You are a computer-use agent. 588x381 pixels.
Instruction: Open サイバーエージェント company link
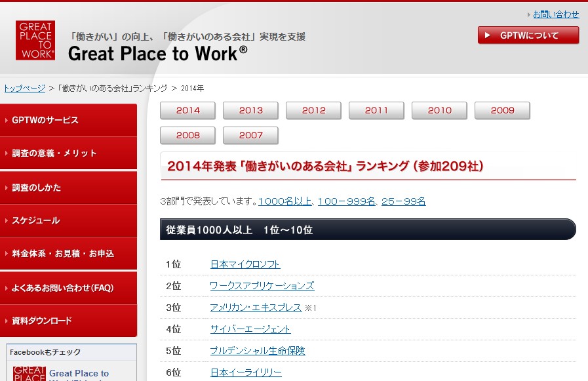click(250, 329)
